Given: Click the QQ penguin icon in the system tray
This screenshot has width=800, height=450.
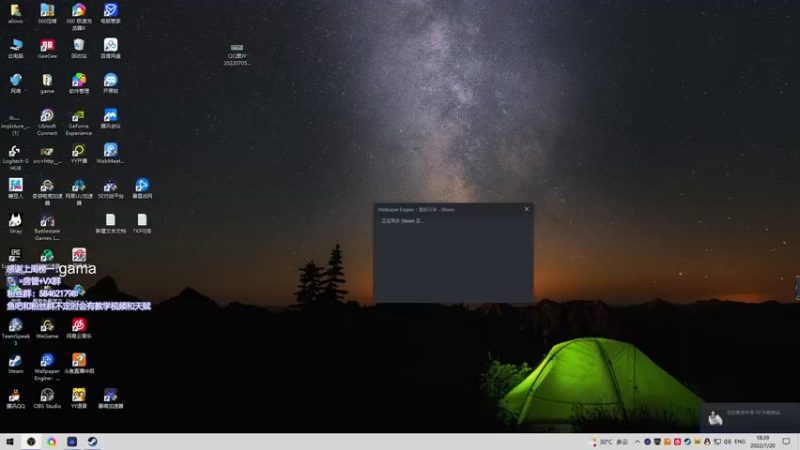Looking at the screenshot, I should pos(707,442).
